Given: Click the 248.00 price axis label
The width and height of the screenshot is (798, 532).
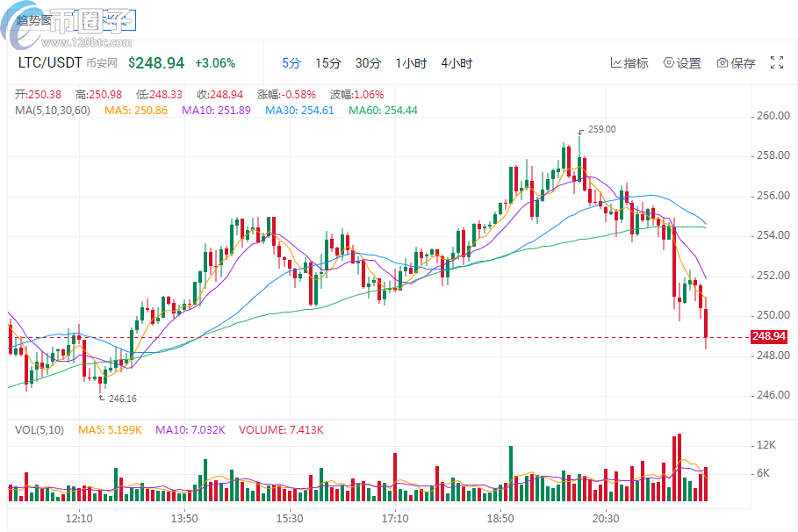Looking at the screenshot, I should click(x=773, y=356).
